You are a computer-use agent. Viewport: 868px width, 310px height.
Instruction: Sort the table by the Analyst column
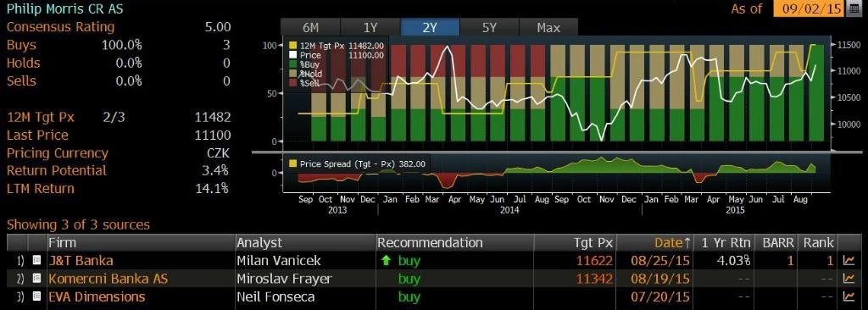click(305, 242)
